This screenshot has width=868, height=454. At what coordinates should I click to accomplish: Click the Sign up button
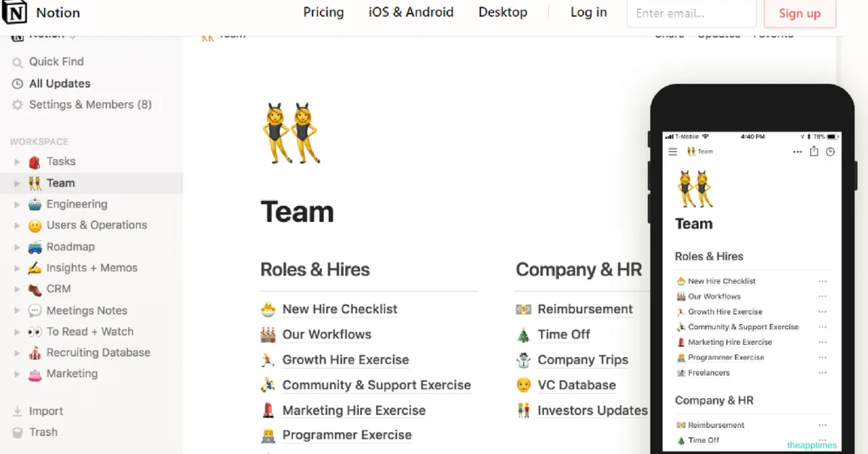point(799,13)
